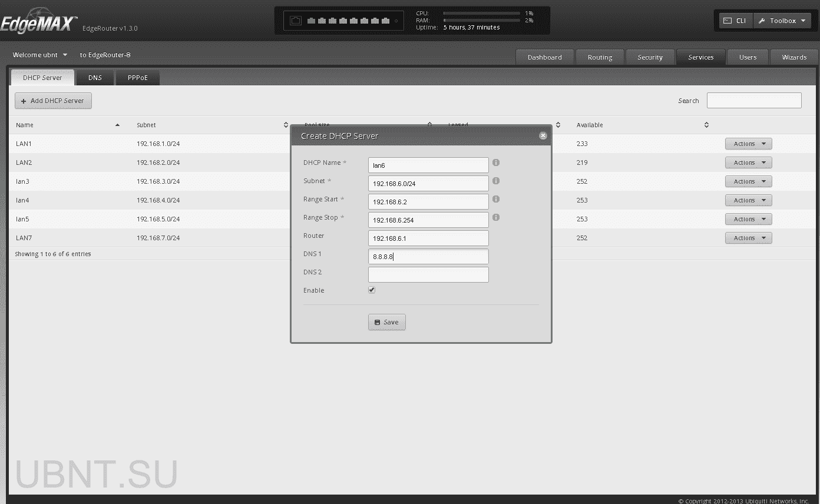The height and width of the screenshot is (504, 820).
Task: Click the PPPoE tab label
Action: (x=137, y=77)
